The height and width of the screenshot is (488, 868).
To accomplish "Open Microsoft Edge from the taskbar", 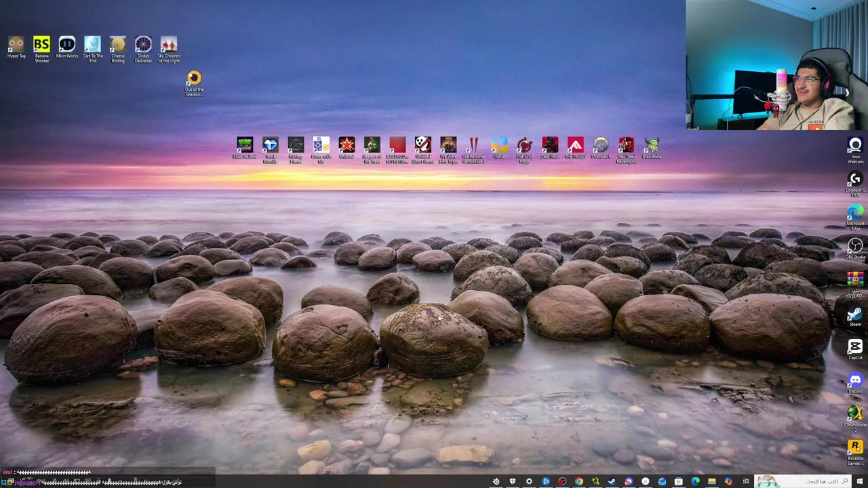I will pyautogui.click(x=695, y=481).
